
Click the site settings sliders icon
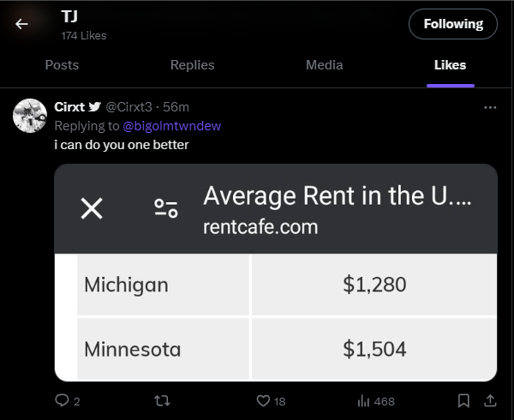(x=165, y=207)
